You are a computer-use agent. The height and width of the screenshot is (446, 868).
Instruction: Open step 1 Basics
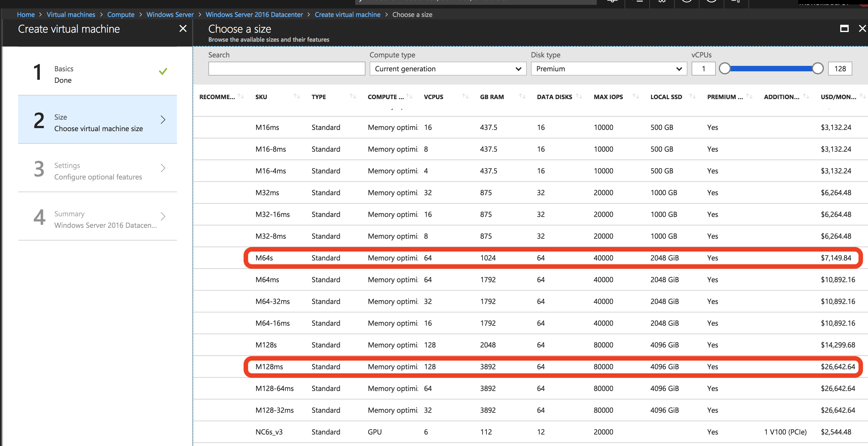[x=97, y=72]
